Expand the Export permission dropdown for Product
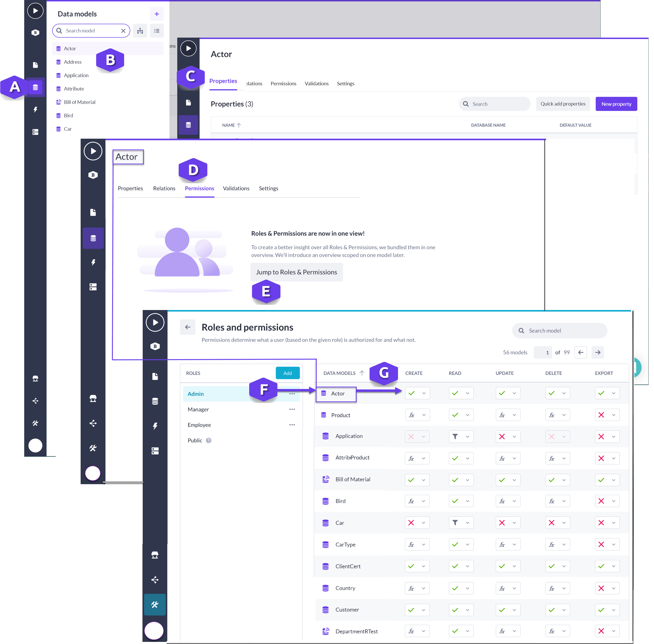The width and height of the screenshot is (654, 644). (x=614, y=415)
